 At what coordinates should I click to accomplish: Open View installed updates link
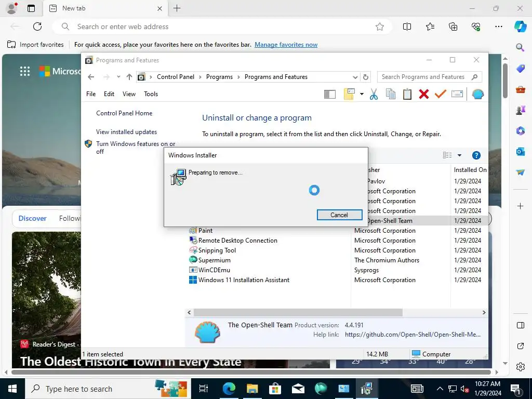point(127,131)
